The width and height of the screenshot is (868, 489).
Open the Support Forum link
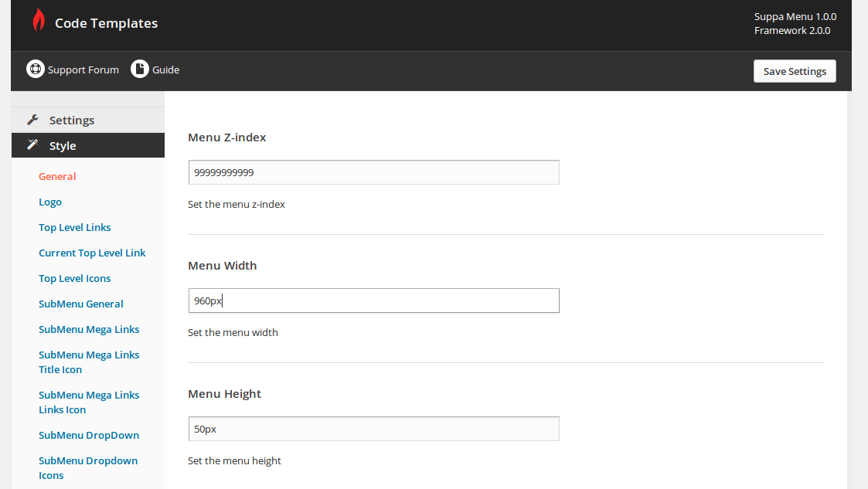click(83, 70)
